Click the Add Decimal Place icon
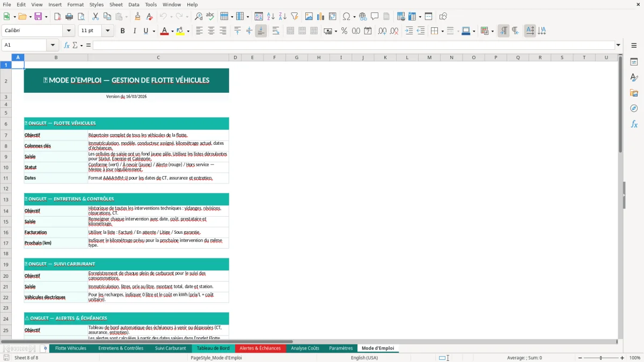The height and width of the screenshot is (362, 644). click(382, 31)
